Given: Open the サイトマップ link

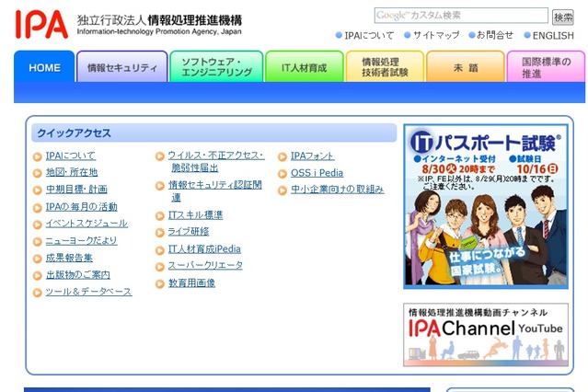Looking at the screenshot, I should [x=436, y=35].
